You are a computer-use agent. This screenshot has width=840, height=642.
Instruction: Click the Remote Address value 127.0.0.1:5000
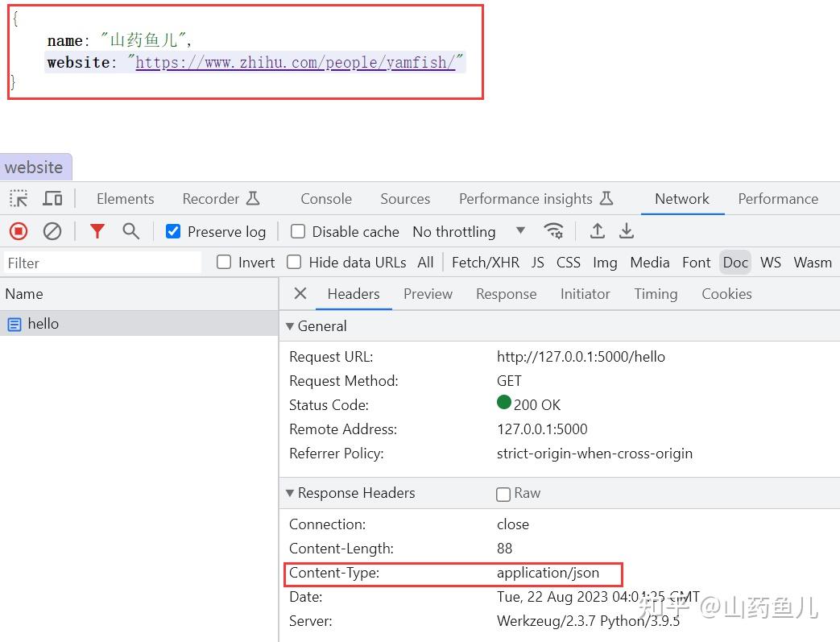[542, 429]
